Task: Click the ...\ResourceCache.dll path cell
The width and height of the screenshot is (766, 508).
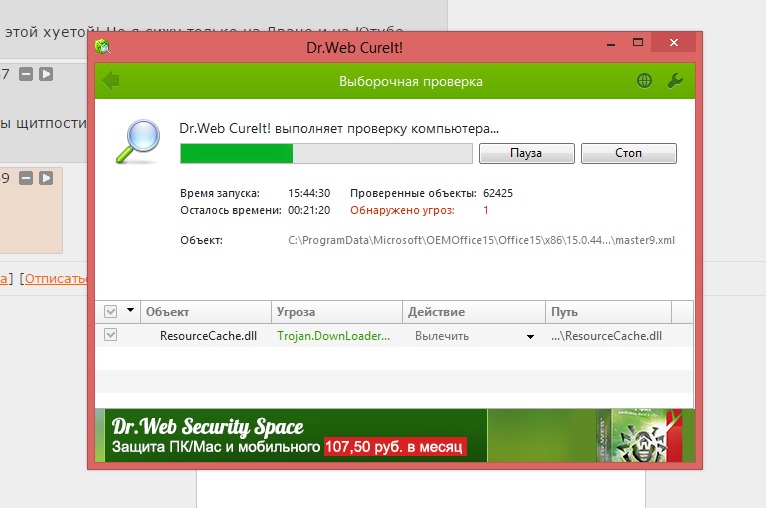Action: click(606, 336)
